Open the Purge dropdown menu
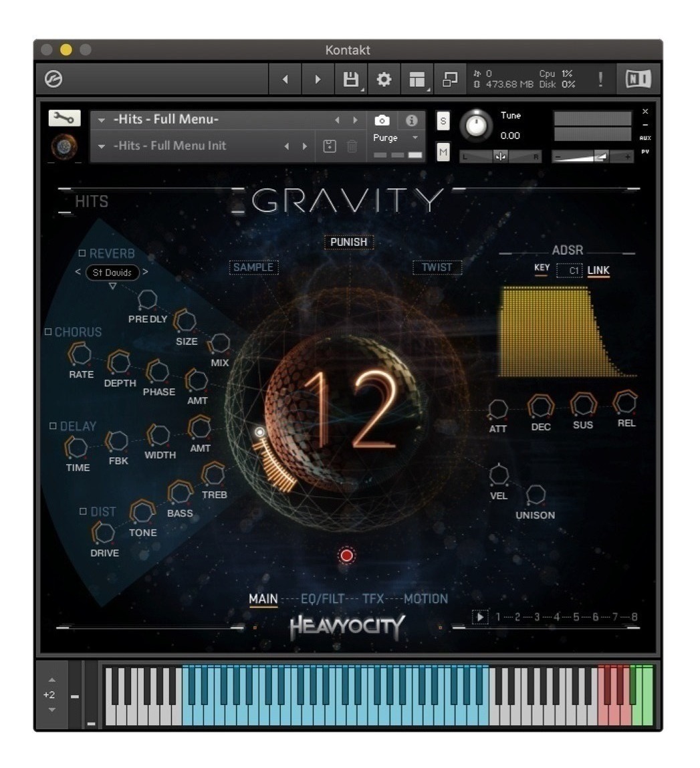The width and height of the screenshot is (700, 768). tap(395, 138)
